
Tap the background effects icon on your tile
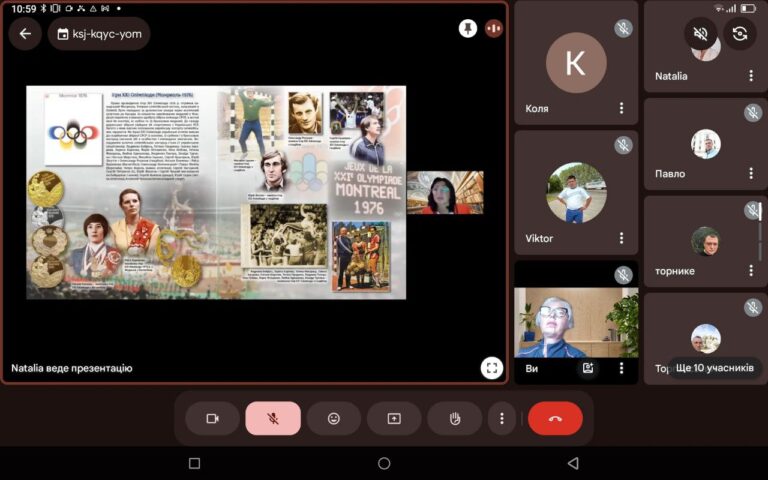(588, 368)
